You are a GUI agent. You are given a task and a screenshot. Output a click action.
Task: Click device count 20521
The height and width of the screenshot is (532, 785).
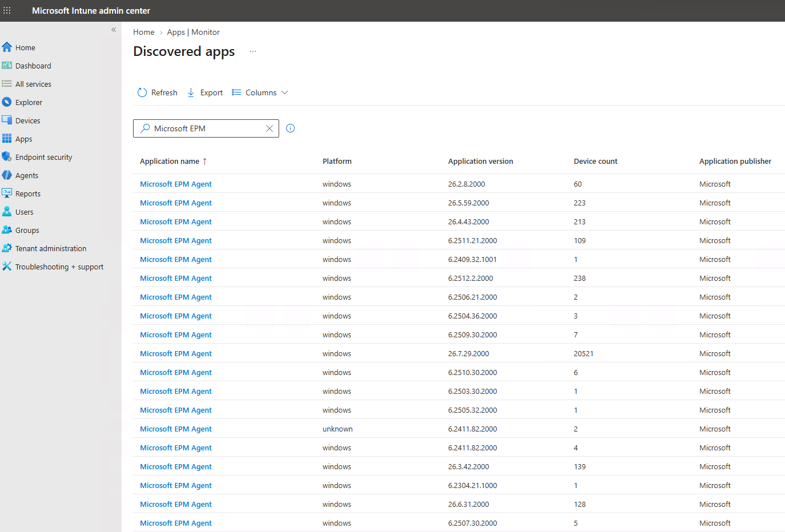(x=583, y=354)
